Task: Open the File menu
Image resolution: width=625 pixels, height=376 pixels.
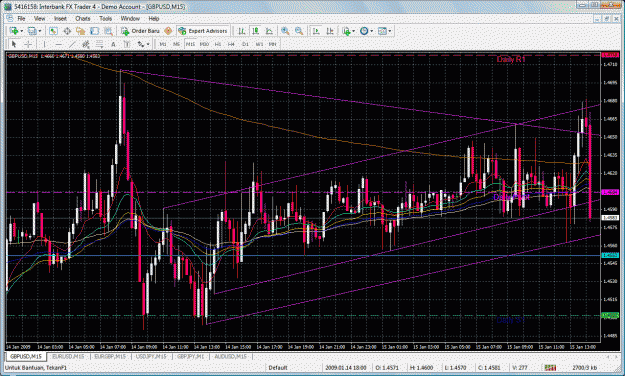Action: [21, 18]
